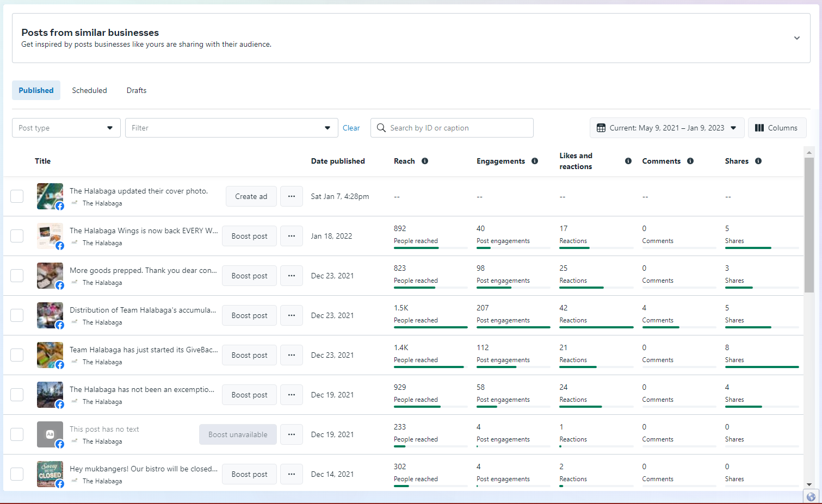The height and width of the screenshot is (504, 822).
Task: Select checkbox for More goods prepped post
Action: click(17, 276)
